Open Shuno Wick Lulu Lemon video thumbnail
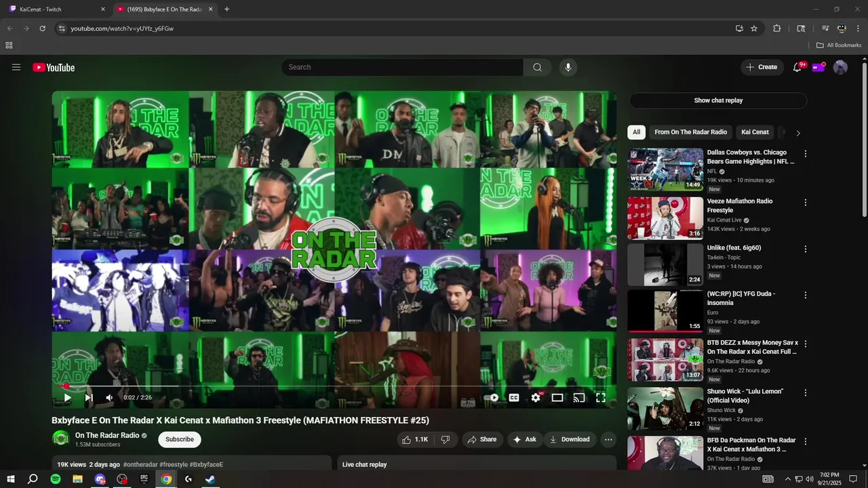The image size is (868, 488). [665, 408]
